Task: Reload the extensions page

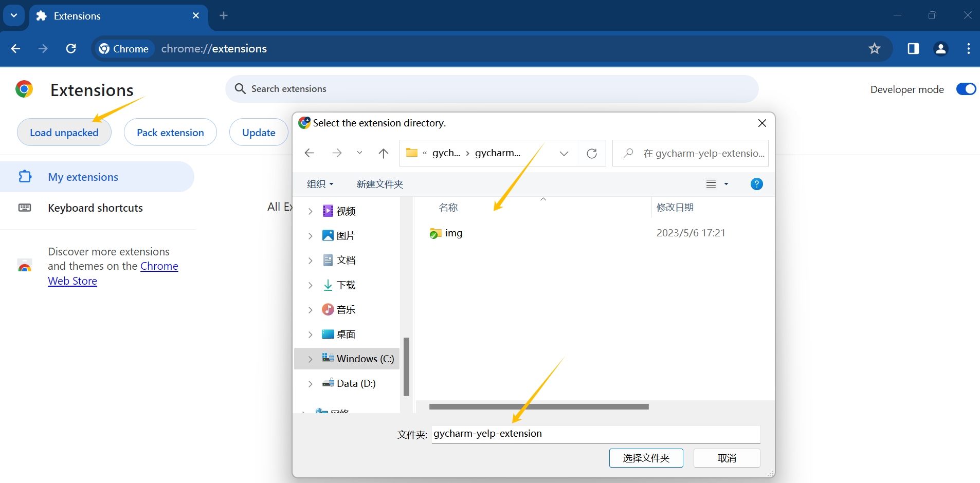Action: coord(71,49)
